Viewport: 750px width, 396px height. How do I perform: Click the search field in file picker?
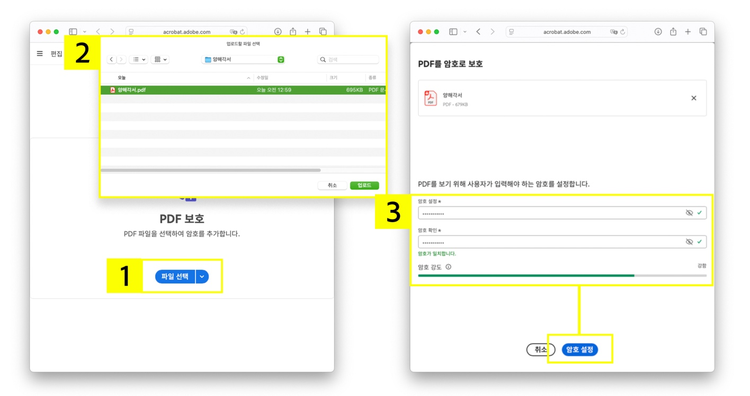348,59
